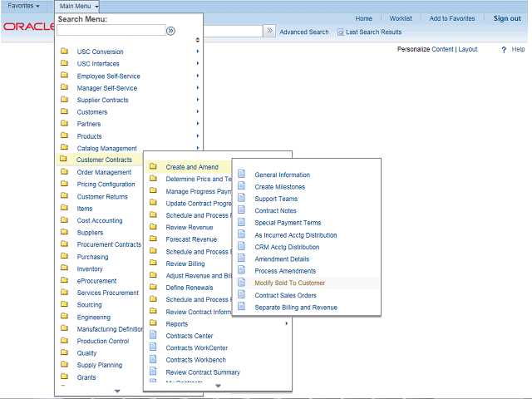Open the Help question mark icon
This screenshot has height=399, width=532.
(x=504, y=50)
